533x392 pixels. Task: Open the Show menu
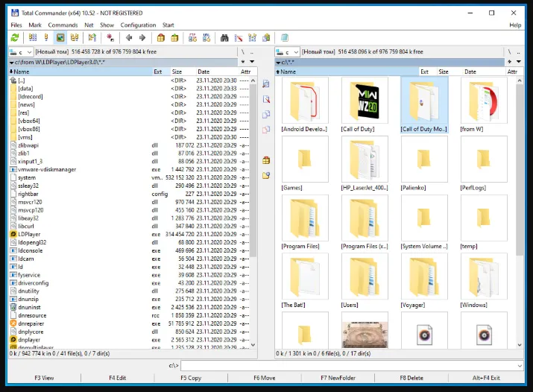click(107, 25)
